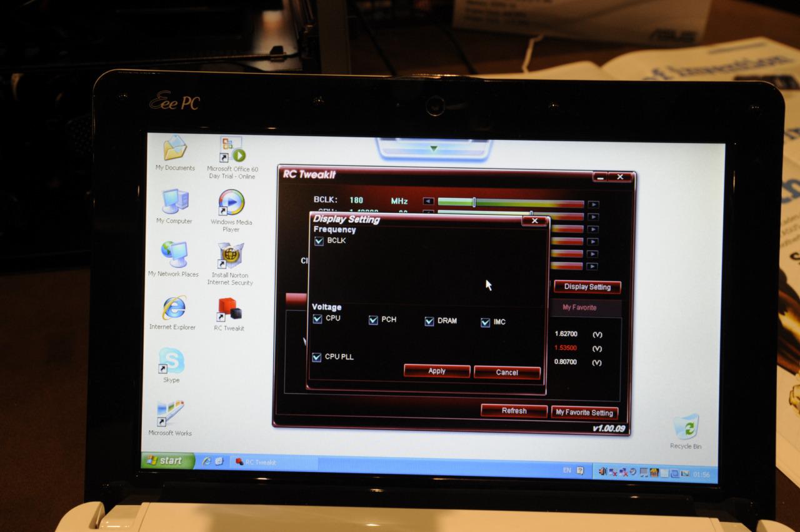Open Microsoft Works shortcut
The image size is (800, 532).
tap(170, 418)
